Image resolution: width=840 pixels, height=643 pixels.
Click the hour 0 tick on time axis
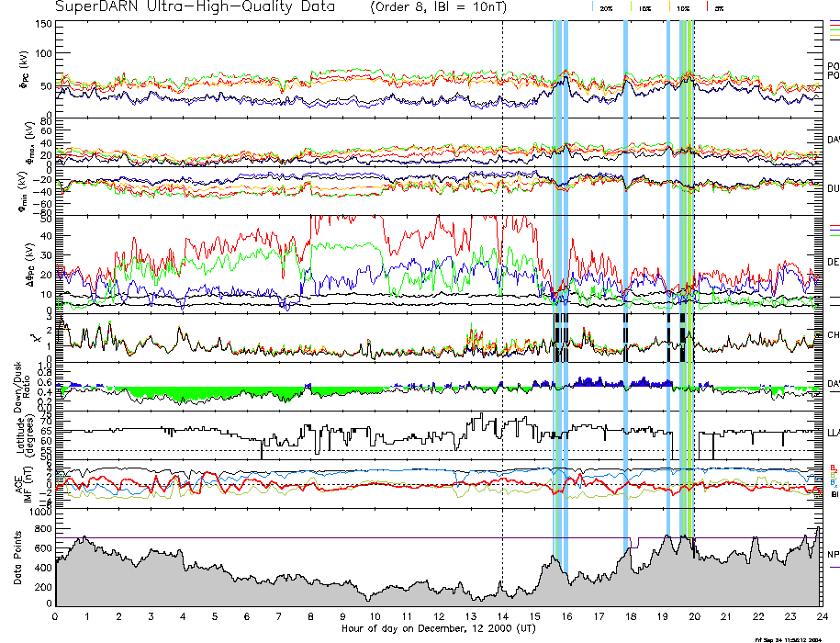[56, 616]
